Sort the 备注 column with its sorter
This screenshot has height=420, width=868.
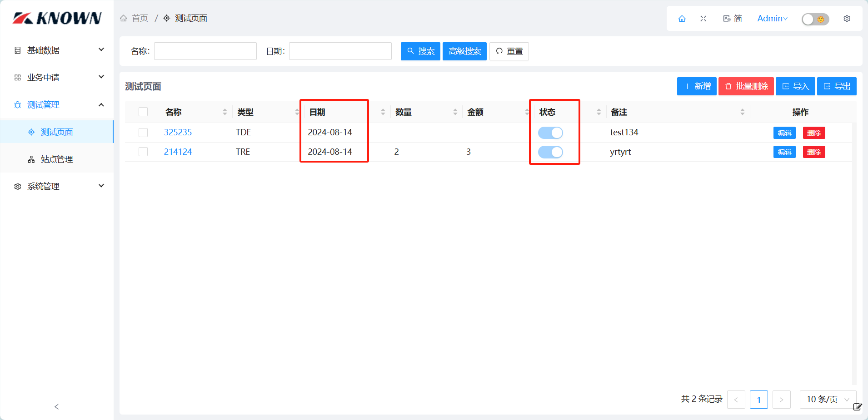click(x=743, y=112)
